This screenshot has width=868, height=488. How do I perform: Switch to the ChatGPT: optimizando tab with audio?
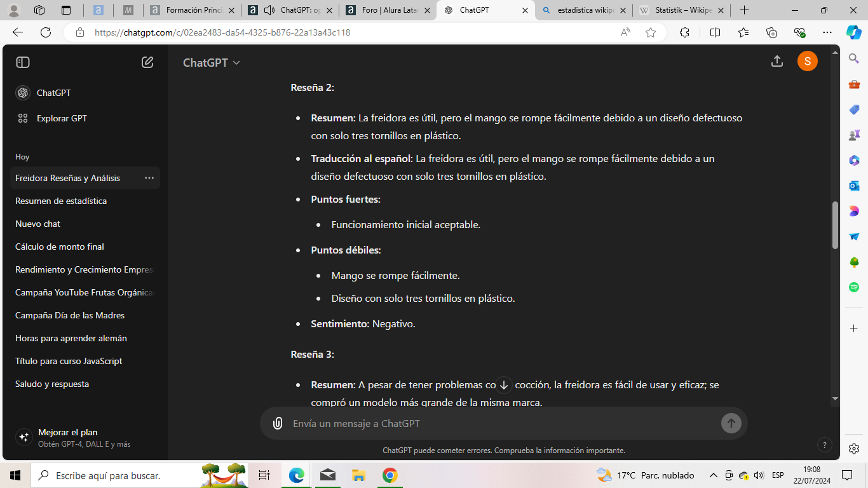pyautogui.click(x=290, y=10)
